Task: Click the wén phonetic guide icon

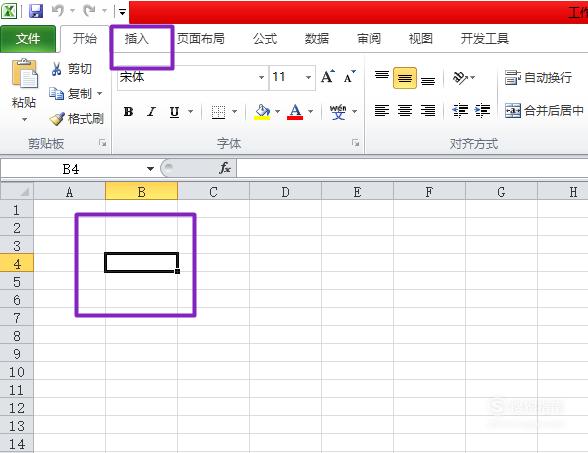Action: [x=338, y=112]
